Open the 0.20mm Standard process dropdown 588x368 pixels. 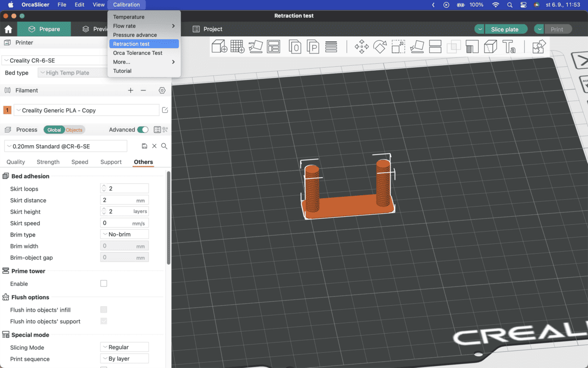(x=66, y=146)
